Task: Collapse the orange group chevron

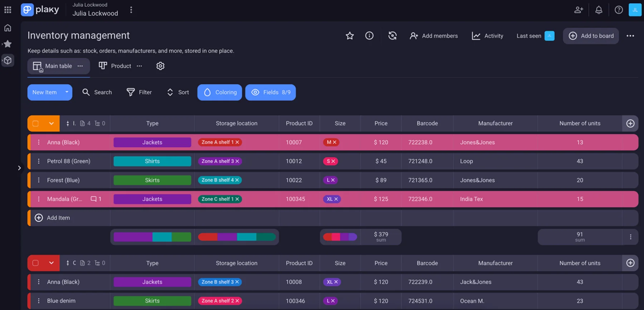Action: pyautogui.click(x=52, y=123)
